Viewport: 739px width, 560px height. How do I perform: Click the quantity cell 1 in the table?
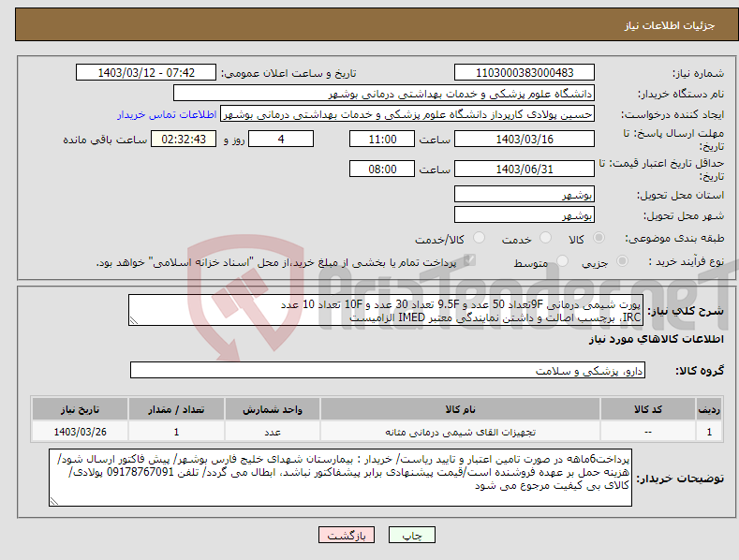[176, 432]
